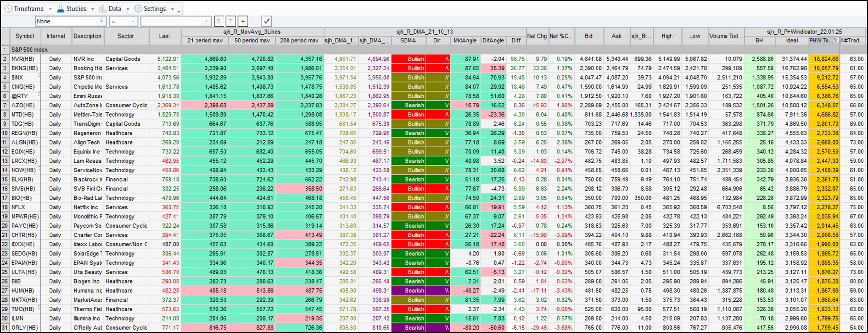
Task: Click the red 'Bullish' SDMA cell for BKNG(HB)
Action: [408, 68]
